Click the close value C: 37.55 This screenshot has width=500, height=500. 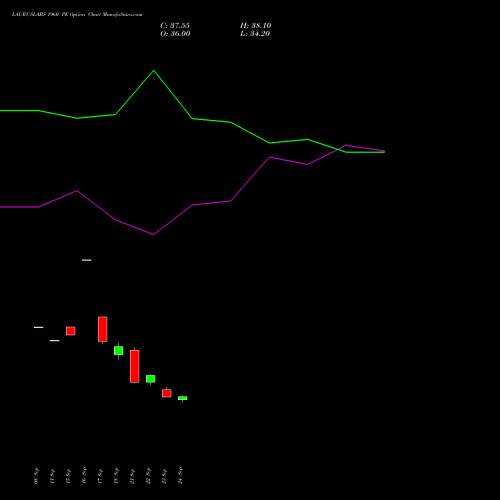click(175, 26)
